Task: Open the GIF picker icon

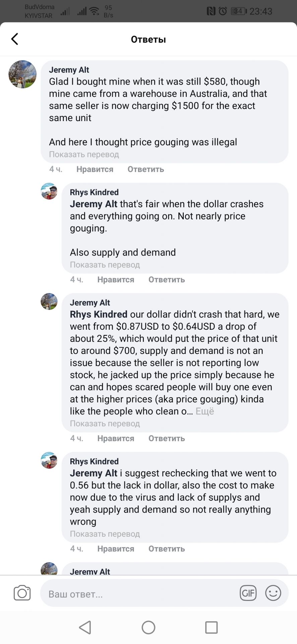Action: pyautogui.click(x=248, y=593)
